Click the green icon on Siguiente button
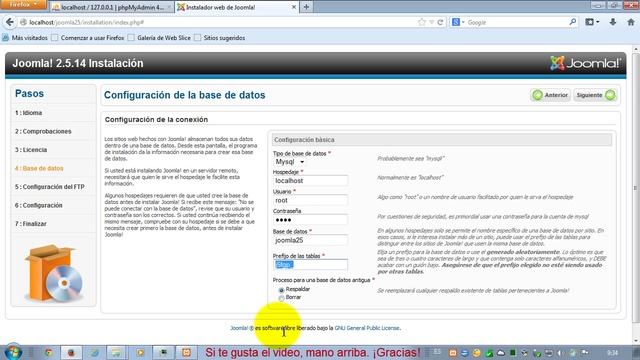 [610, 95]
